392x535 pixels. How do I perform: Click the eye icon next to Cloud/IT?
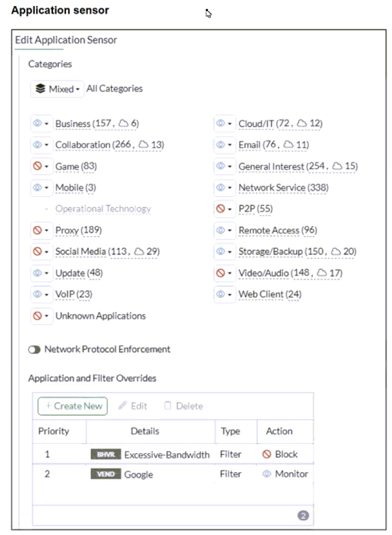click(221, 124)
